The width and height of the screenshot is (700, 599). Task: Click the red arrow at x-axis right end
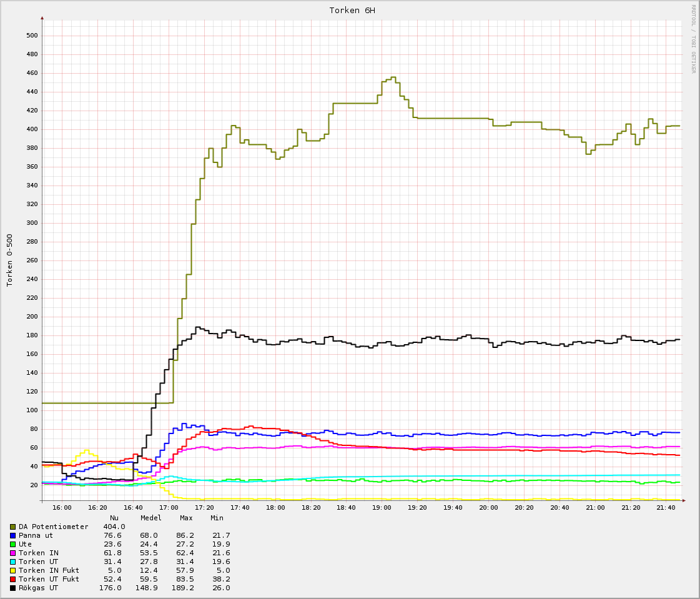[684, 501]
